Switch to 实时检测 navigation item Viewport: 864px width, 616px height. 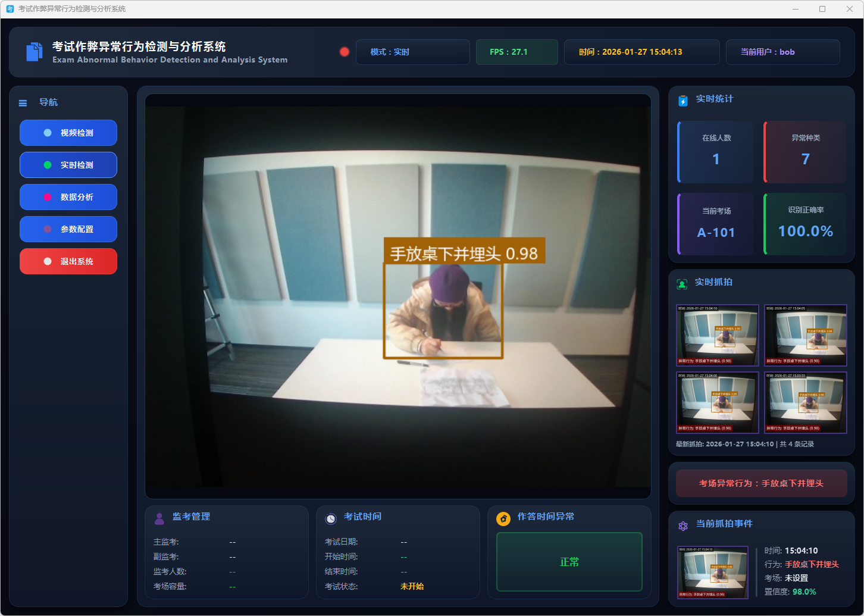(68, 165)
